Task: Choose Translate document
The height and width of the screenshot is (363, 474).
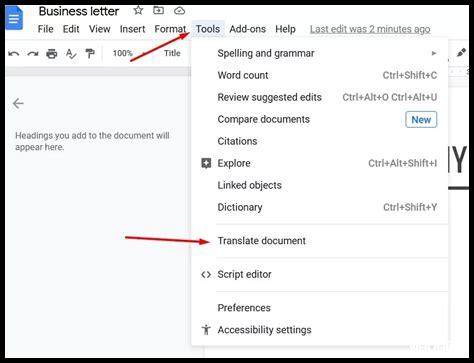Action: [320, 241]
